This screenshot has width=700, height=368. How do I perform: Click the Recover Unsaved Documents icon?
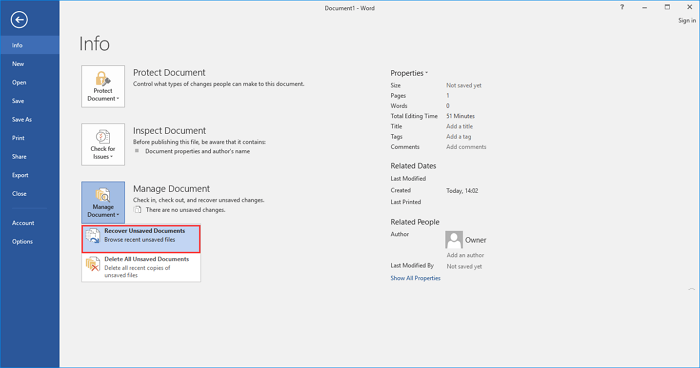tap(93, 235)
